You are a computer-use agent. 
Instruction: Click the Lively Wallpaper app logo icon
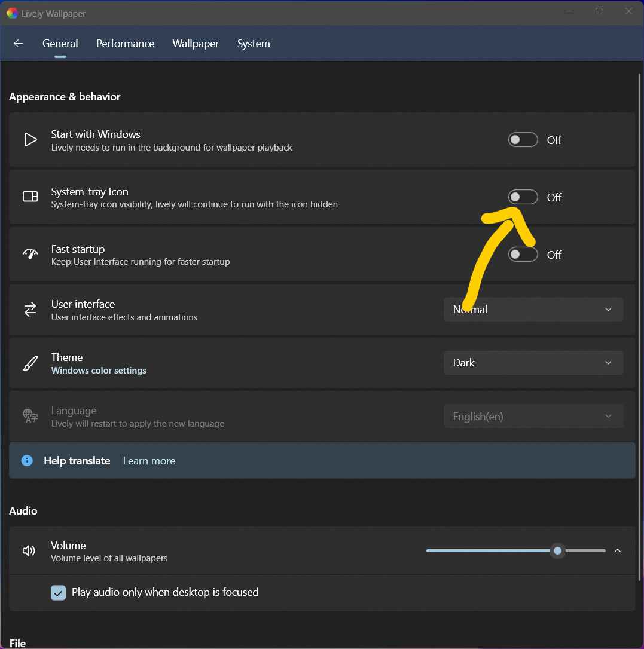12,13
